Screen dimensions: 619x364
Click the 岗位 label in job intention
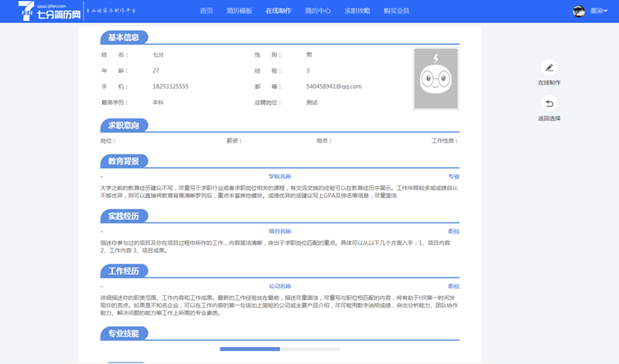108,141
